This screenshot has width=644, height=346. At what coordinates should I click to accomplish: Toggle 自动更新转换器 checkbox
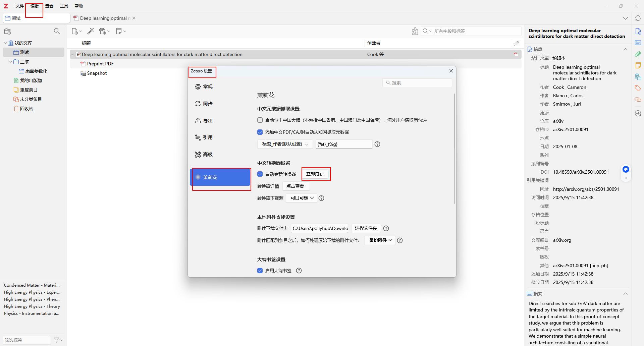(x=260, y=174)
